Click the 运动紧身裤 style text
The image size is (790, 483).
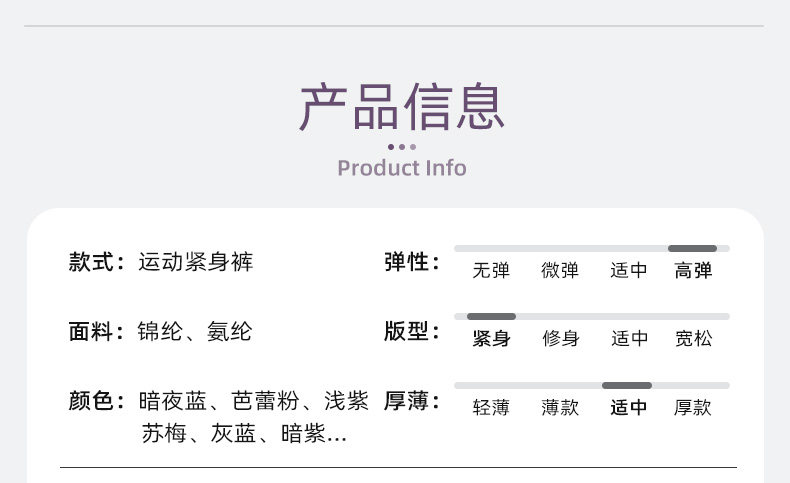pos(195,262)
